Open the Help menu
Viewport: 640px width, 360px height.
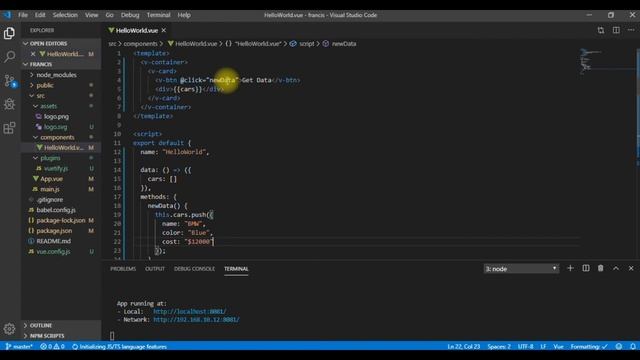[x=184, y=15]
